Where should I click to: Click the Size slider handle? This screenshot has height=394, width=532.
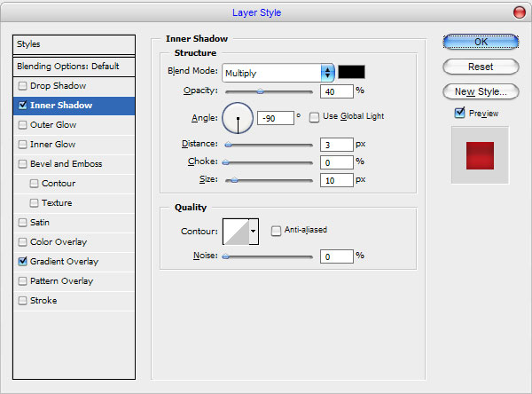[234, 180]
